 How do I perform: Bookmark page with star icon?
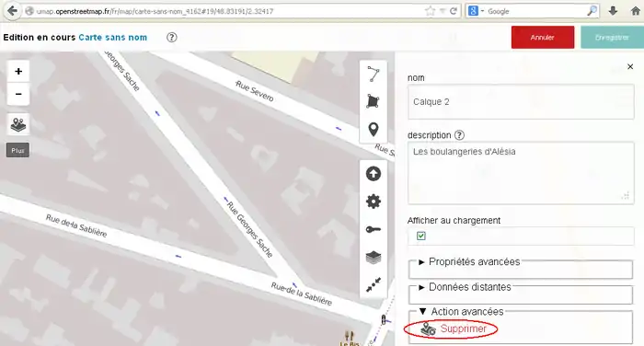click(430, 11)
